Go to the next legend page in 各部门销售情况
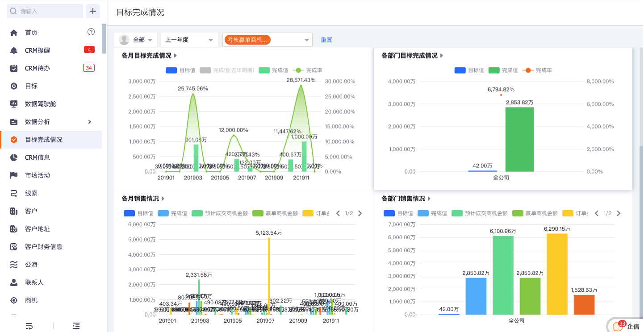This screenshot has width=644, height=332. [619, 213]
